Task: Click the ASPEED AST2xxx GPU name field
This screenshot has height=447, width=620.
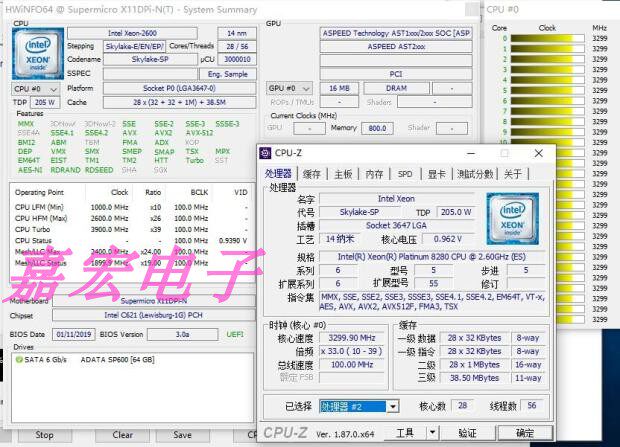Action: 396,47
